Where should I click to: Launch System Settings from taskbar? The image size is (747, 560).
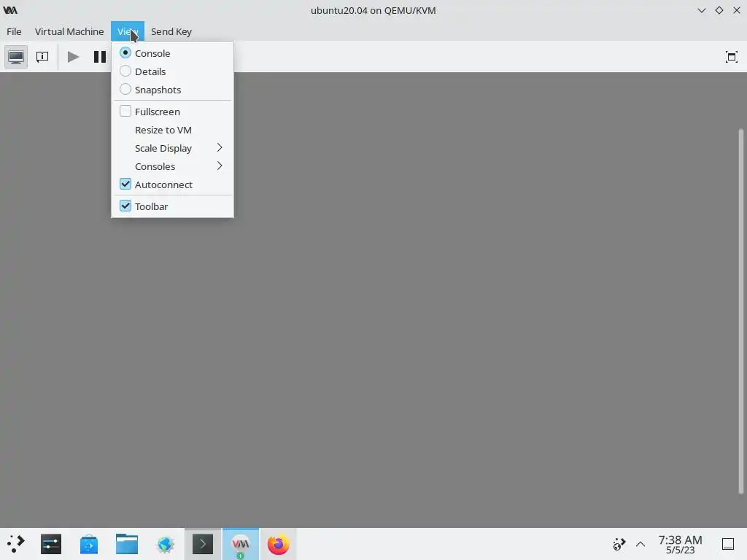(x=51, y=544)
